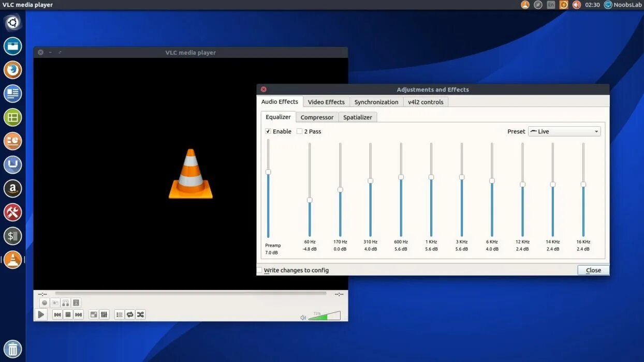
Task: Click the VLC cone in video area
Action: pos(191,174)
